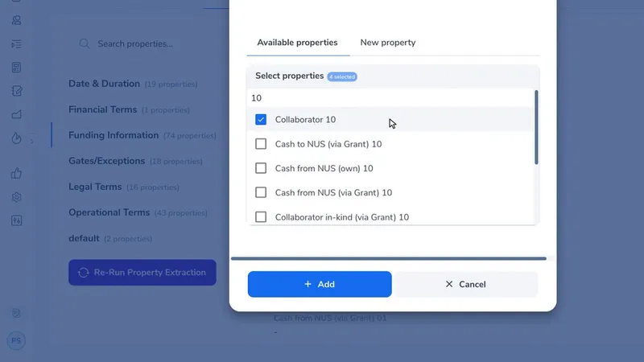Open Gates/Exceptions category
644x362 pixels.
(x=135, y=161)
